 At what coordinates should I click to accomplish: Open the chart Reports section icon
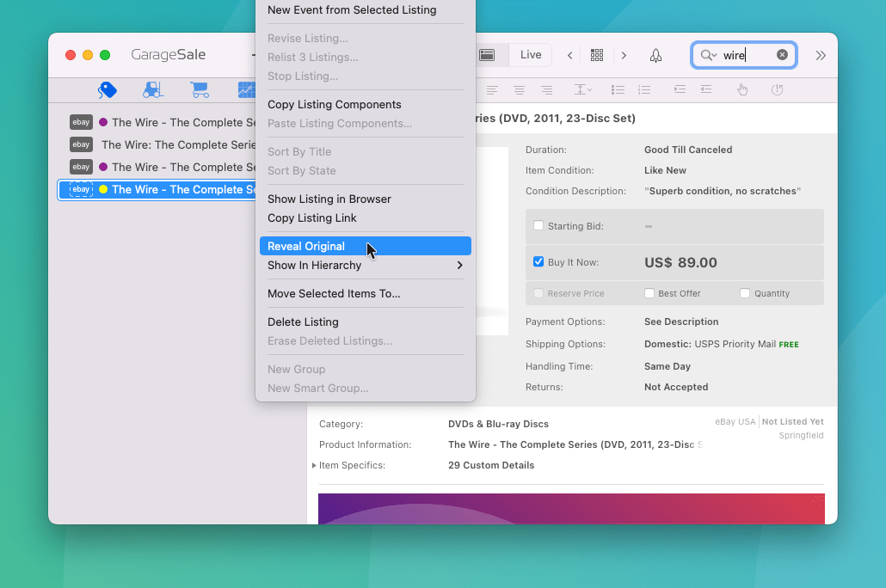click(x=247, y=89)
